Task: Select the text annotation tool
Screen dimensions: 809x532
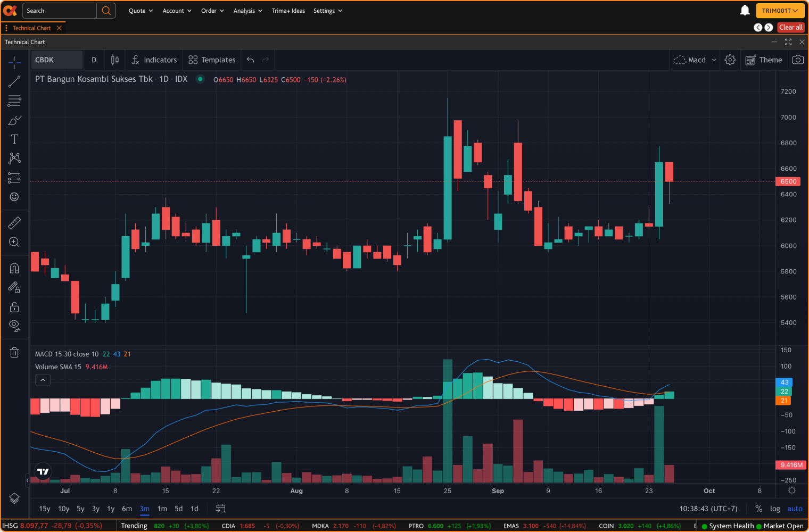Action: 14,139
